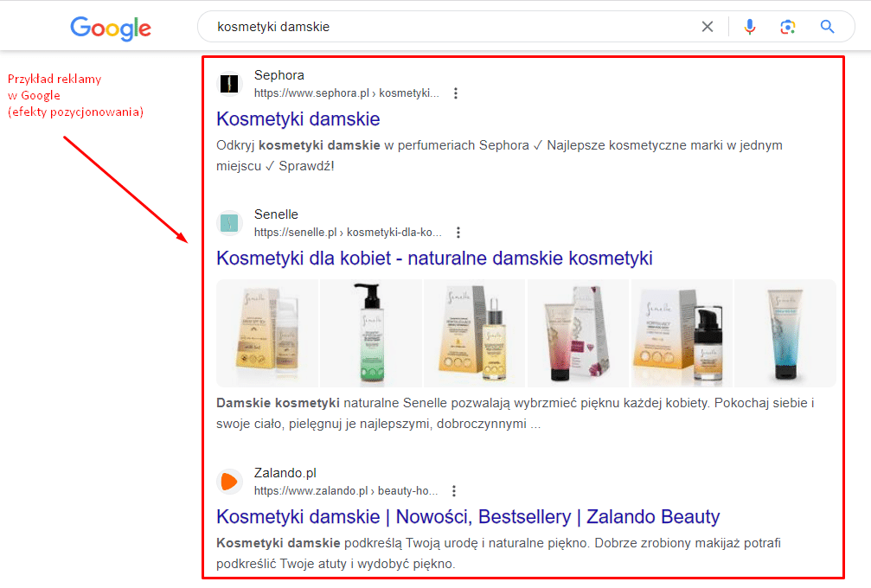Open the three-dot menu for Sephora result

[x=456, y=93]
